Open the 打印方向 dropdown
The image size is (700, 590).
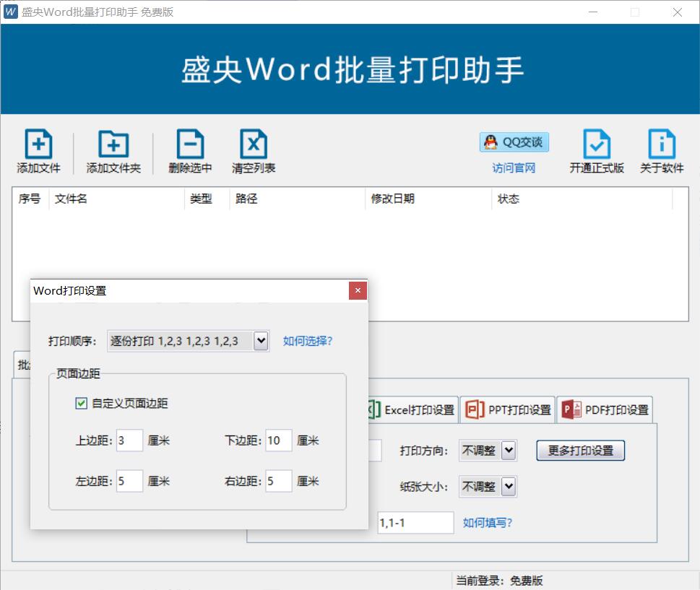point(509,451)
